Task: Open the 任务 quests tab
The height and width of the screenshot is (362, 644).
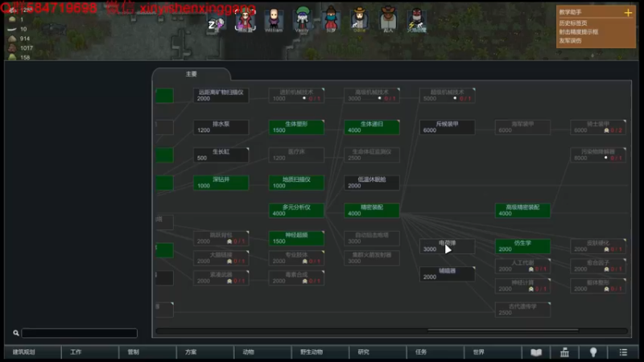Action: tap(435, 352)
